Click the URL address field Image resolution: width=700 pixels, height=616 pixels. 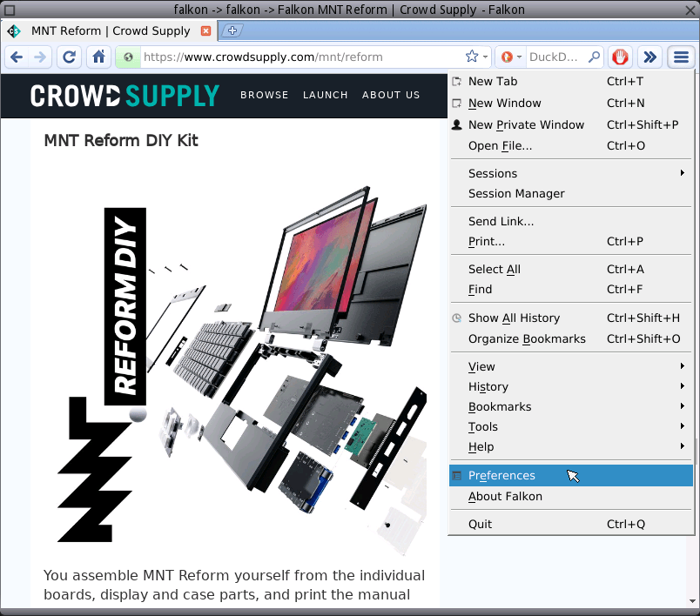tap(302, 57)
